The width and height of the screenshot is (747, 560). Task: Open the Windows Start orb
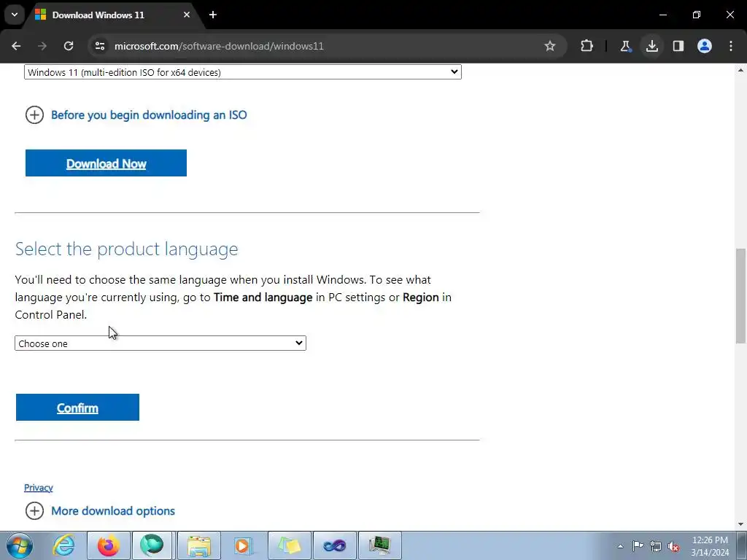20,545
